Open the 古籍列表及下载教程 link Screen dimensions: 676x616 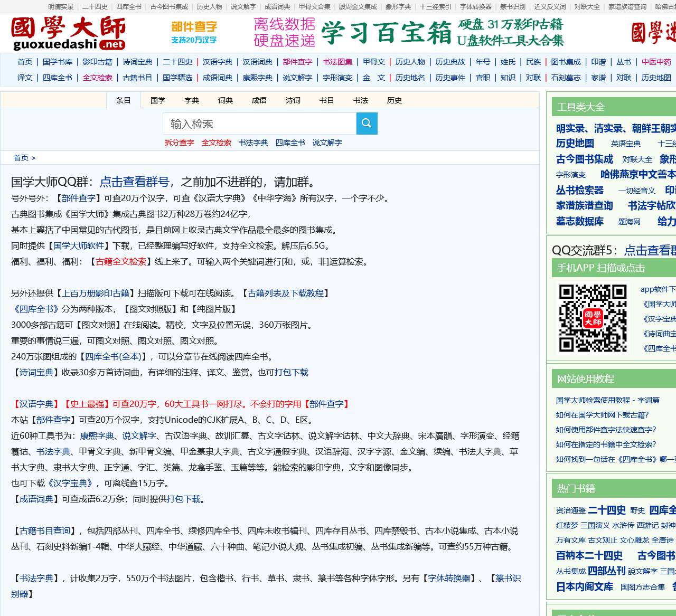click(x=286, y=293)
